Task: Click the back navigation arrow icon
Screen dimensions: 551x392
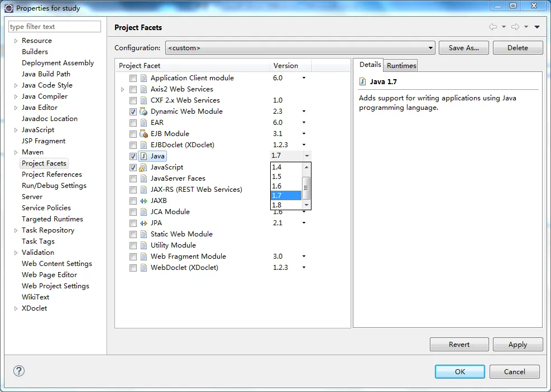Action: point(493,27)
